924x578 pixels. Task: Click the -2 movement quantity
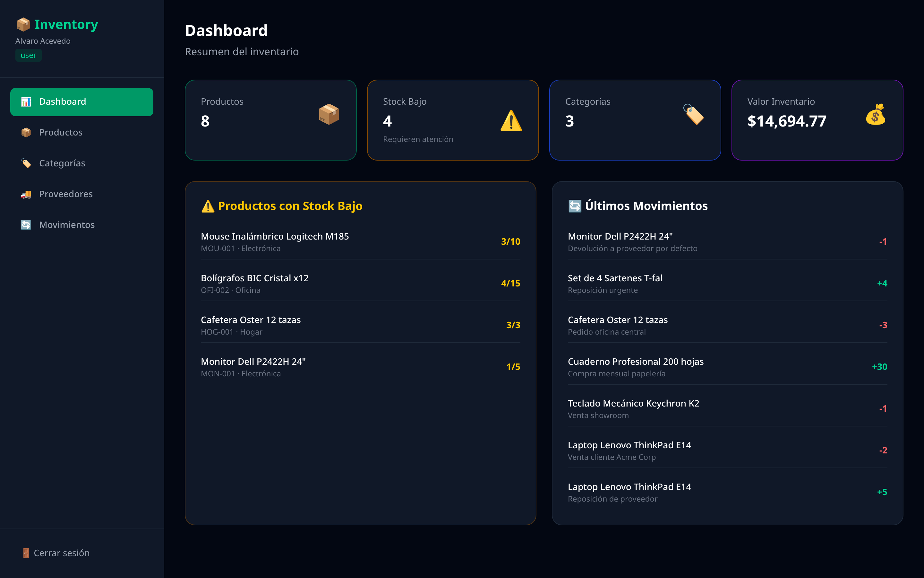(x=883, y=450)
